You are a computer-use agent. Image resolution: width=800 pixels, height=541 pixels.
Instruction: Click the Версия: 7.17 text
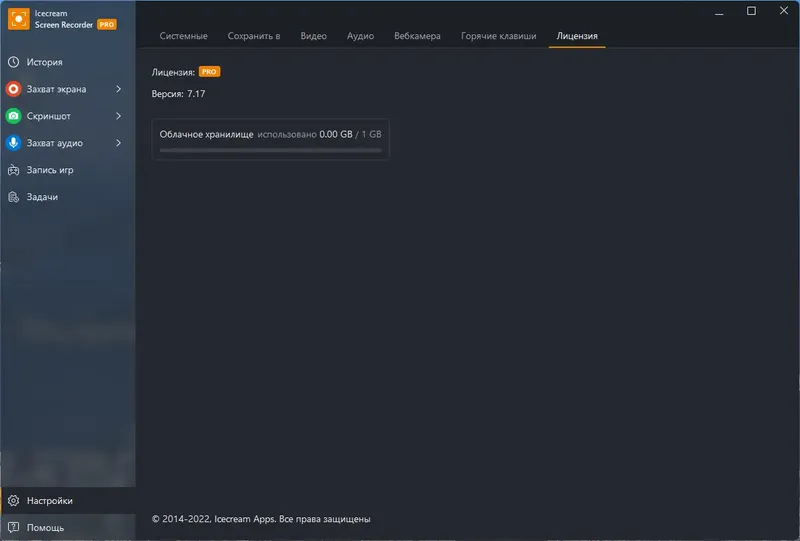point(178,94)
